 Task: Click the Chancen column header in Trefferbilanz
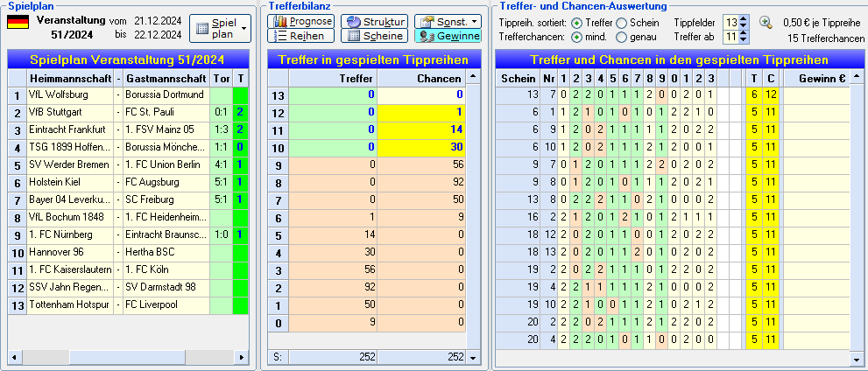(x=422, y=78)
